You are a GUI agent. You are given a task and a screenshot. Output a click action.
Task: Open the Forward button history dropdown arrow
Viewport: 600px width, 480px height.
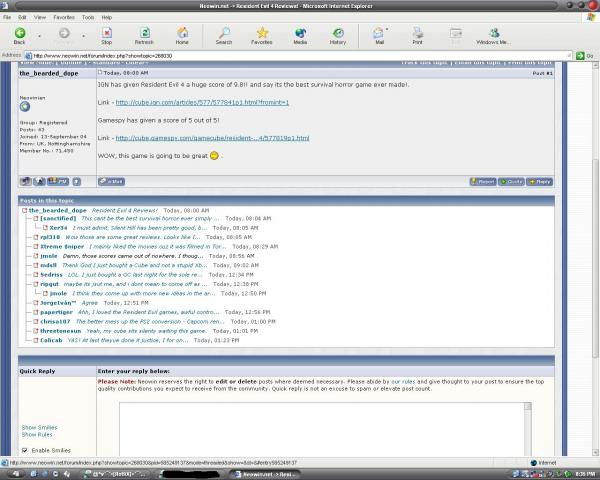pyautogui.click(x=83, y=36)
